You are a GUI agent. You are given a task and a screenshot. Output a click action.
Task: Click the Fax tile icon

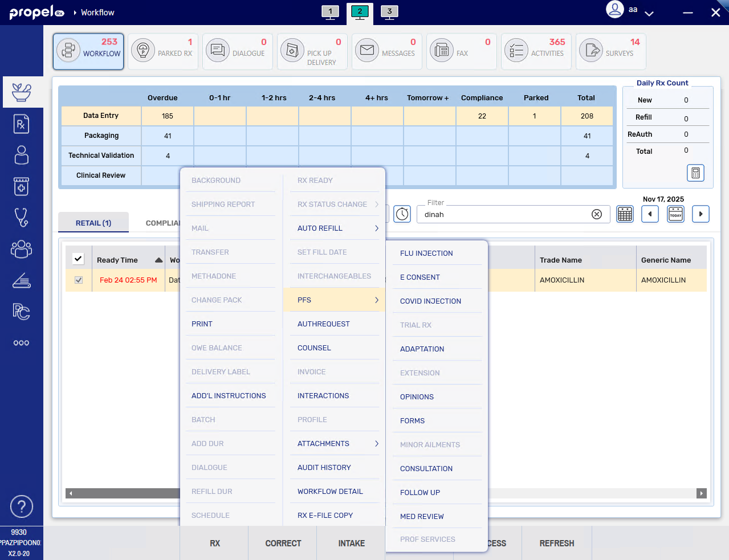pos(442,51)
